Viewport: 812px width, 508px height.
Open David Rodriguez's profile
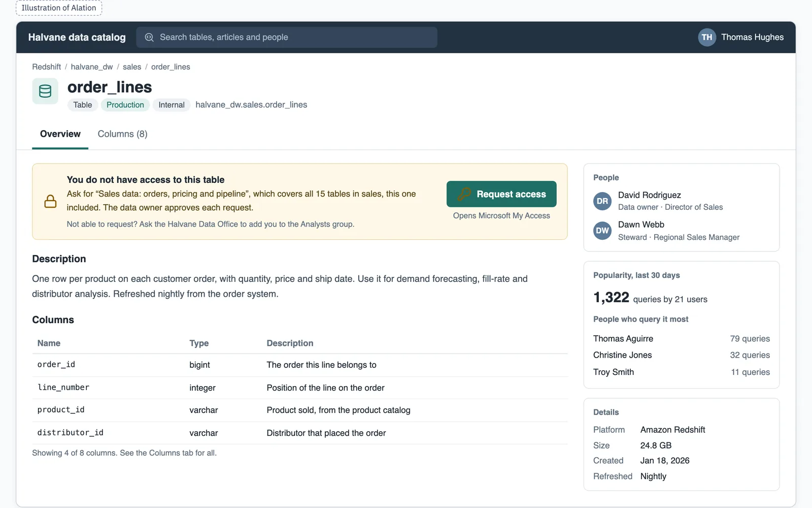point(650,195)
